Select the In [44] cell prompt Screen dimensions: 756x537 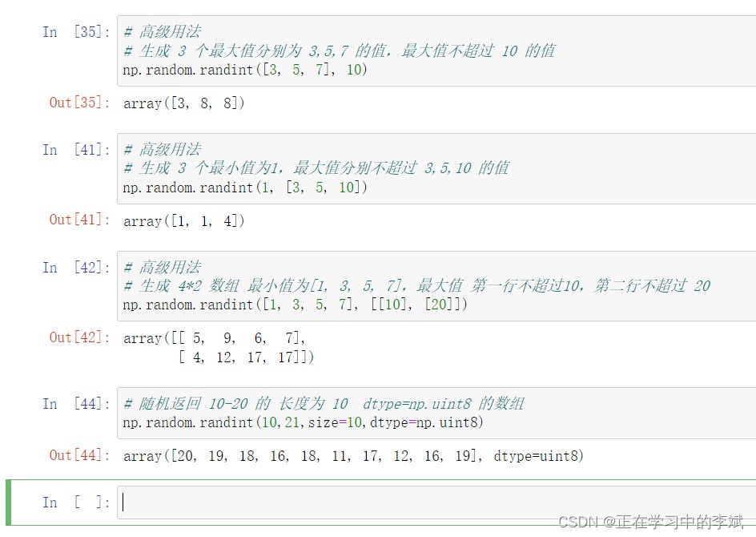pos(76,404)
